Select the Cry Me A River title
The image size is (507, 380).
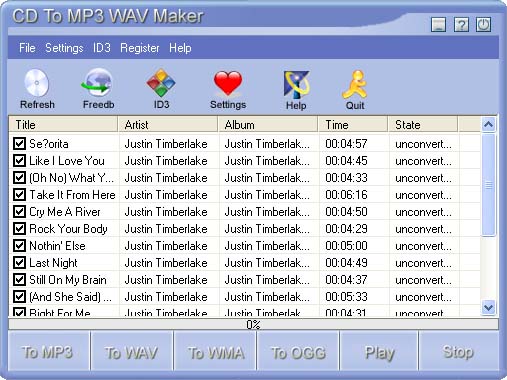pyautogui.click(x=65, y=212)
